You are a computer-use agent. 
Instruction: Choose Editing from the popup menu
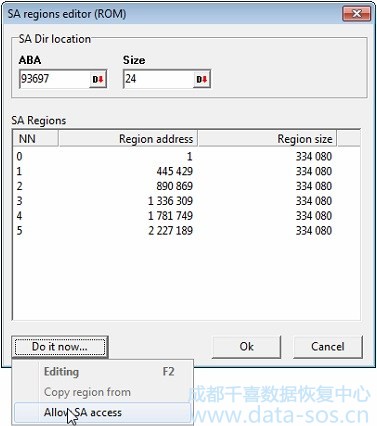(103, 372)
